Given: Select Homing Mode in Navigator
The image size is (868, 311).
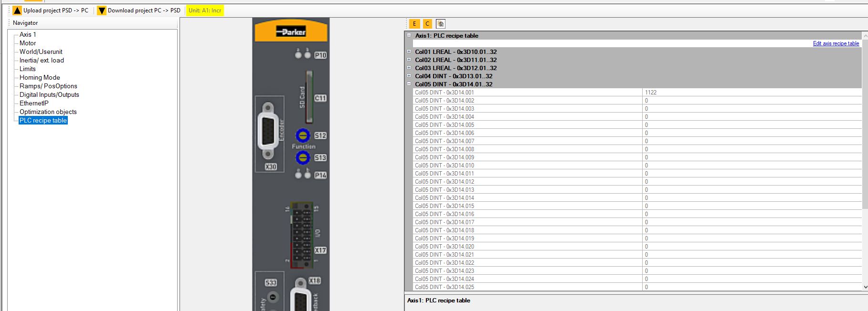Looking at the screenshot, I should click(40, 77).
